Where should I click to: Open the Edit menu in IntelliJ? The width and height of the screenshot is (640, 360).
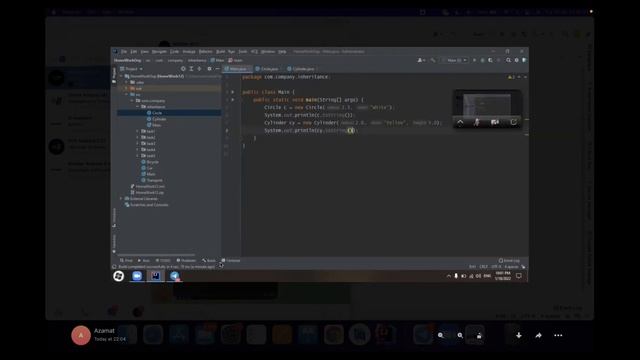point(133,52)
